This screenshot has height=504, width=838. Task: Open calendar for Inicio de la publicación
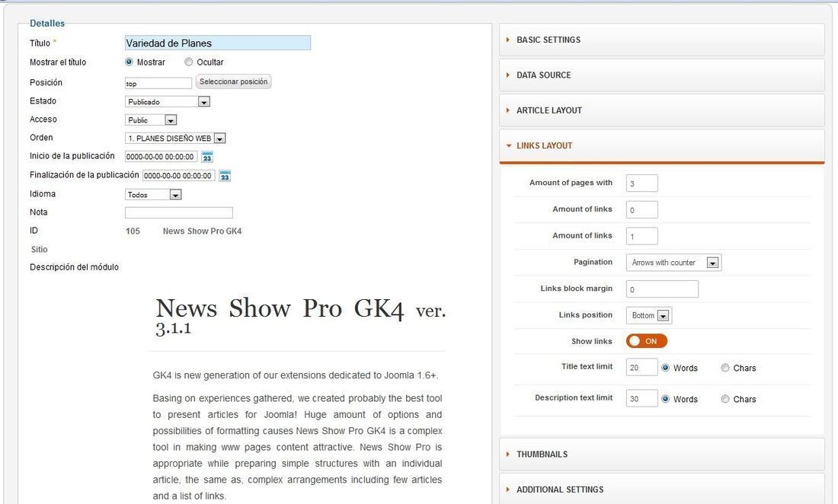click(207, 157)
